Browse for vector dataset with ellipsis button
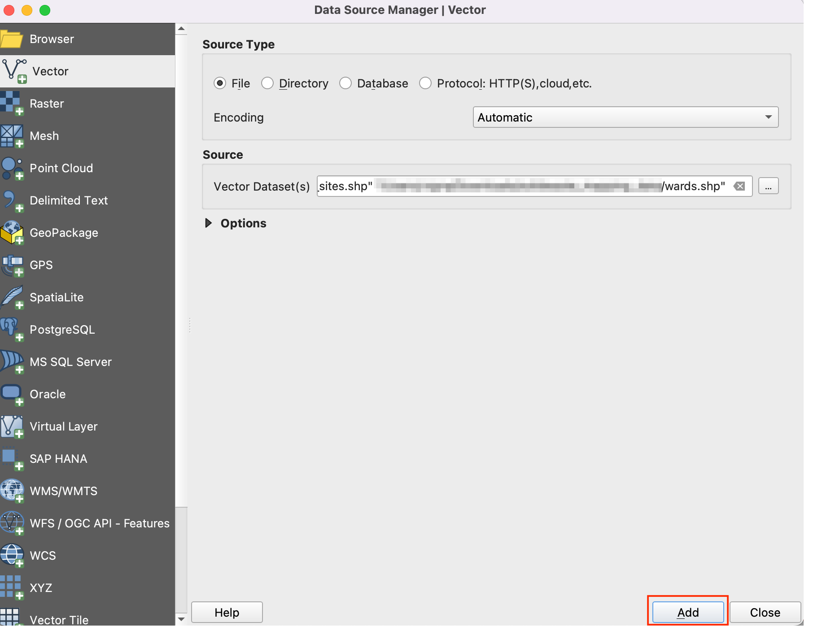The width and height of the screenshot is (822, 644). pyautogui.click(x=768, y=186)
